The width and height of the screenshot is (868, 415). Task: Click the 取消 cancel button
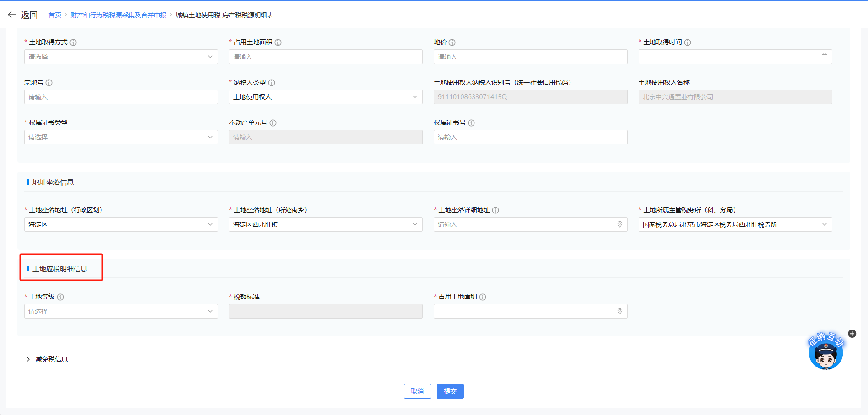pos(417,391)
